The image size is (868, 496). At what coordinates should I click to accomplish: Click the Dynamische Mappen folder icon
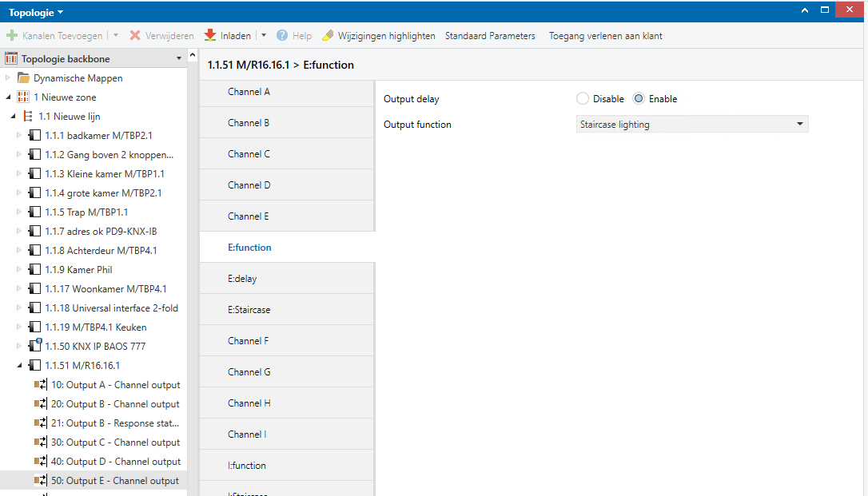[x=23, y=78]
